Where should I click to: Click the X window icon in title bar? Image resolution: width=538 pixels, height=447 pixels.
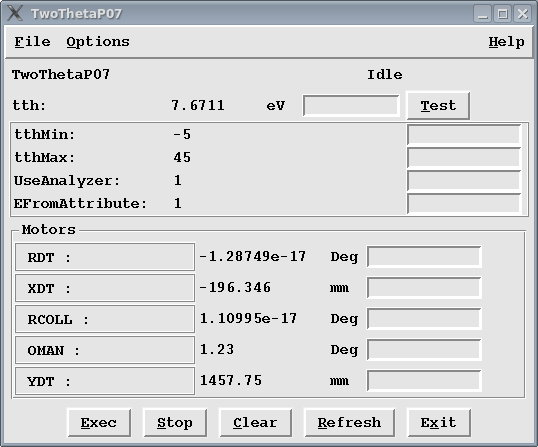[15, 13]
